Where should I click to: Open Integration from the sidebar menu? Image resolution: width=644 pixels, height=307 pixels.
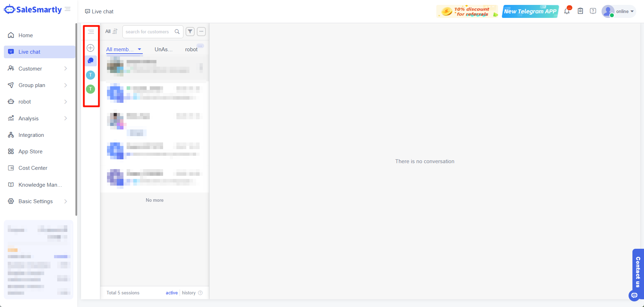(31, 135)
